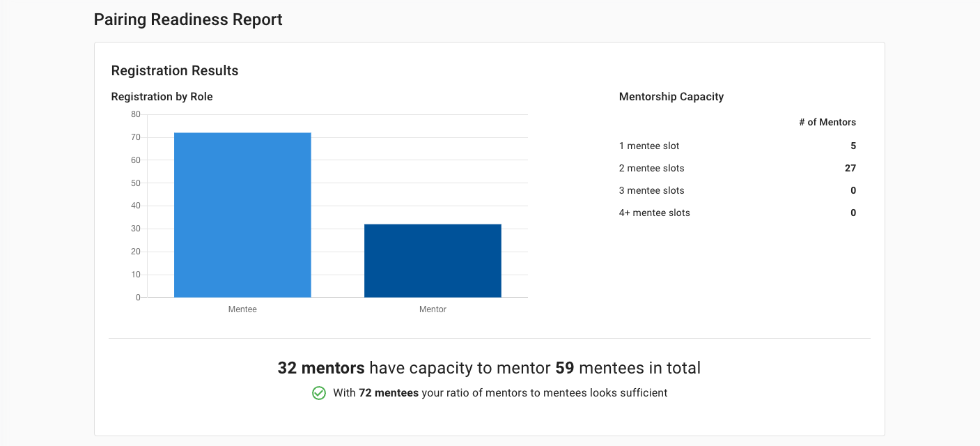Click the Registration by Role chart title
The image size is (980, 446).
(x=162, y=97)
